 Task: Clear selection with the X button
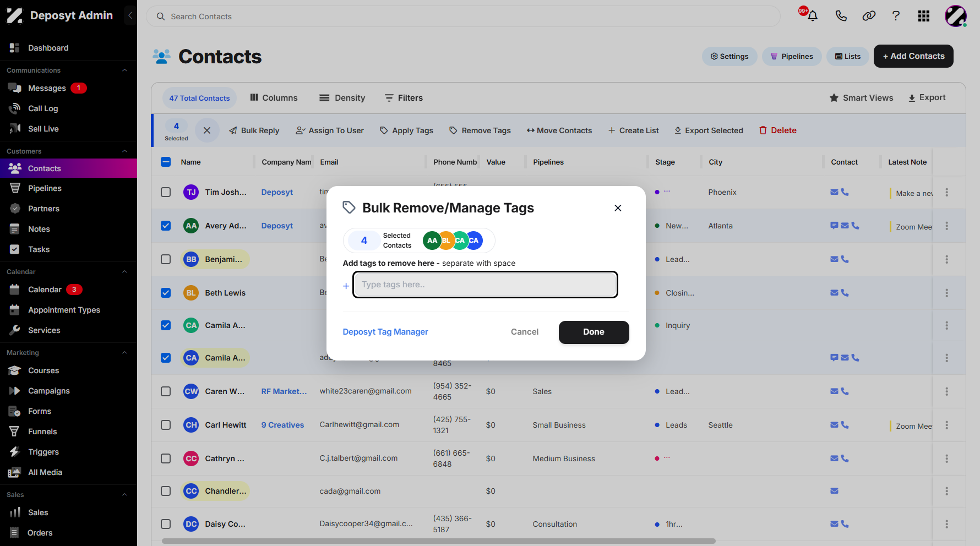[x=207, y=130]
